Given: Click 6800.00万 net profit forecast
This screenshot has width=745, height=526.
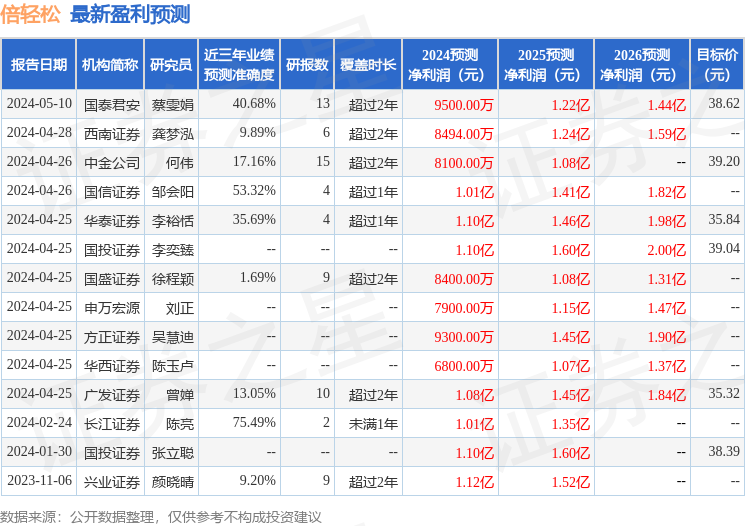Looking at the screenshot, I should tap(464, 366).
